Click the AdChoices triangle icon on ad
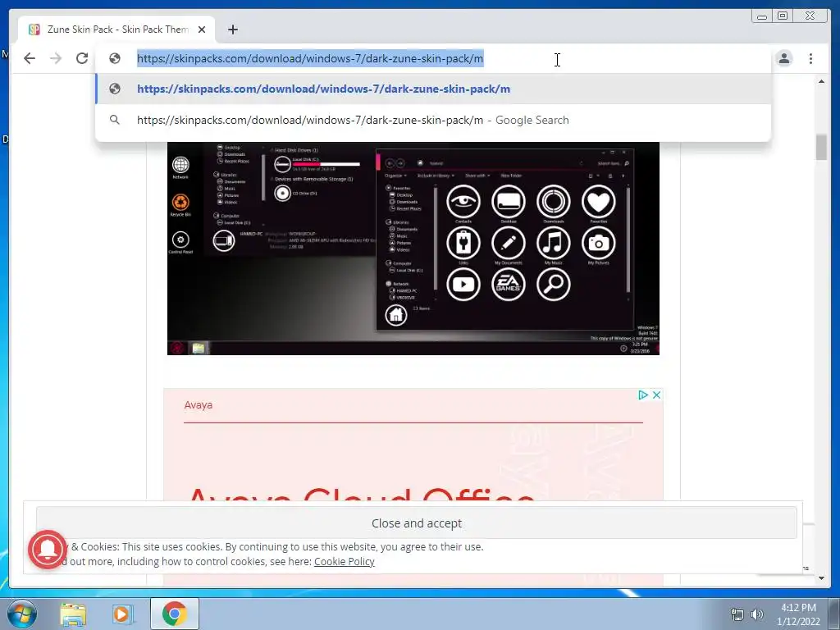Screen dimensions: 840x630 (x=643, y=395)
